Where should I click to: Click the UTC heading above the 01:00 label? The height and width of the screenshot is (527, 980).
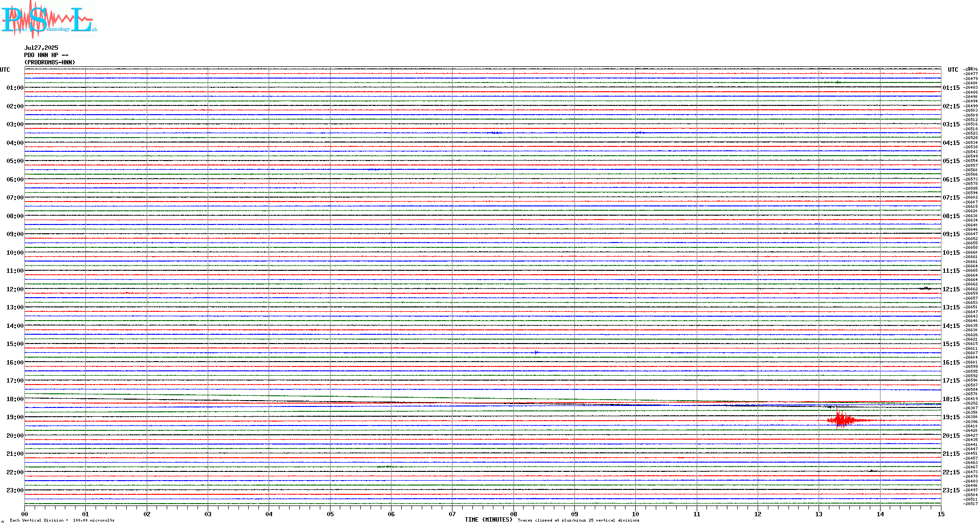coord(5,70)
